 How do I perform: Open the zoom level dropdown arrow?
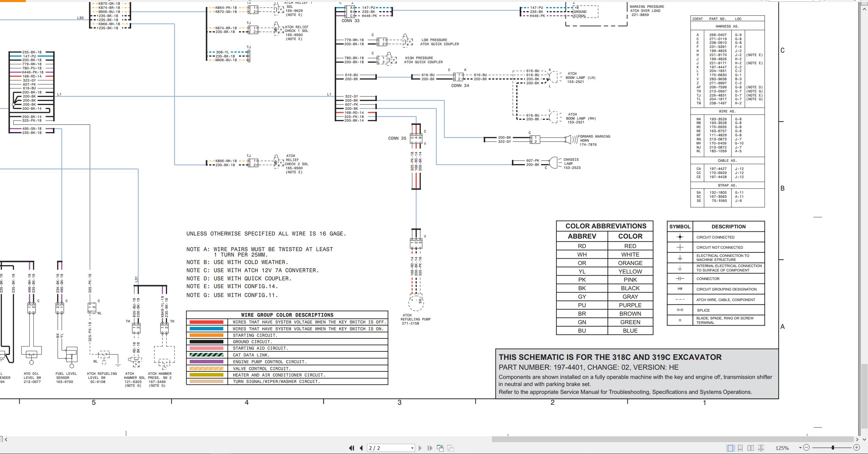tap(800, 448)
